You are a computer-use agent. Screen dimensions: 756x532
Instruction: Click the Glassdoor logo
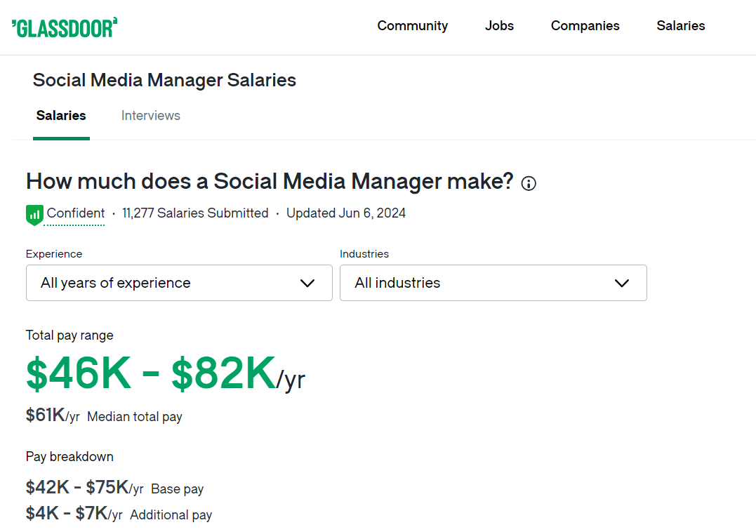(x=64, y=27)
